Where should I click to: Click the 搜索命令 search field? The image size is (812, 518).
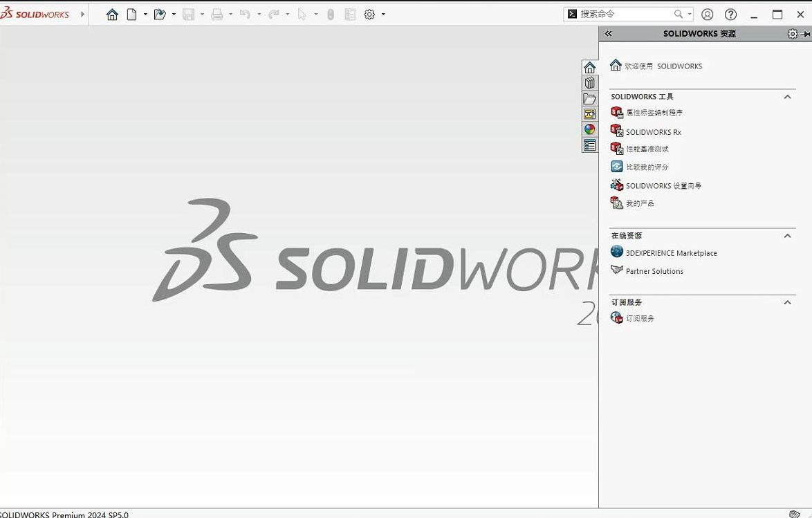tap(622, 13)
